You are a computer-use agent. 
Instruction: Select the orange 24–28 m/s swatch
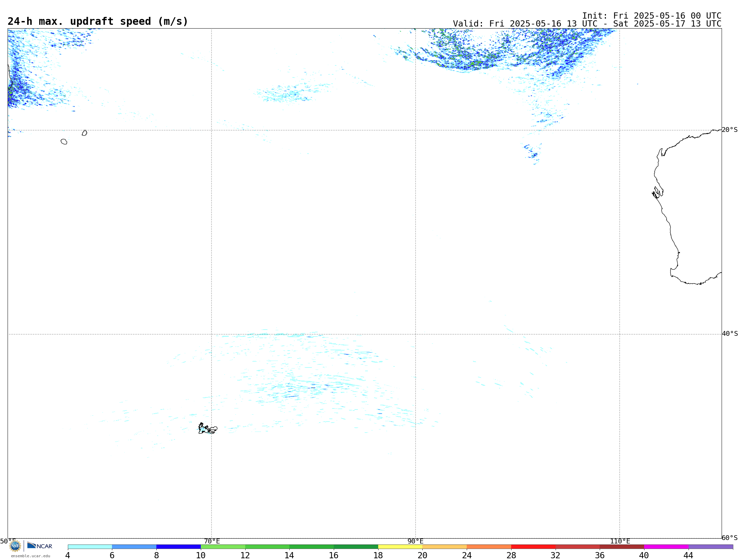pos(489,547)
